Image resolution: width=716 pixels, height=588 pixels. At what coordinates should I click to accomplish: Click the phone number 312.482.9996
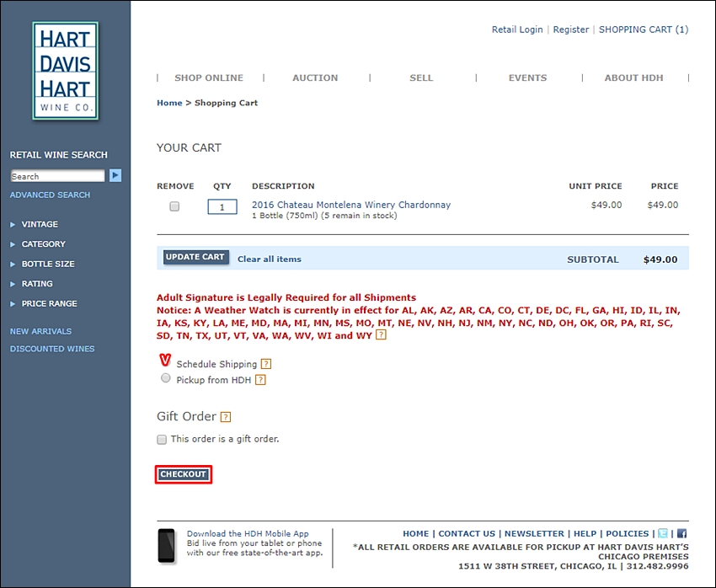click(x=657, y=567)
